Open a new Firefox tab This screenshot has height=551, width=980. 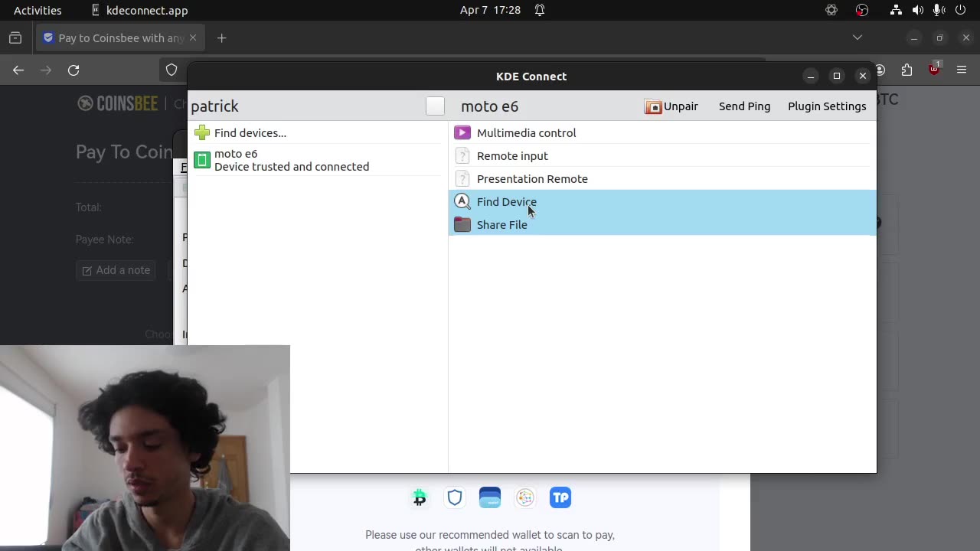[x=221, y=37]
